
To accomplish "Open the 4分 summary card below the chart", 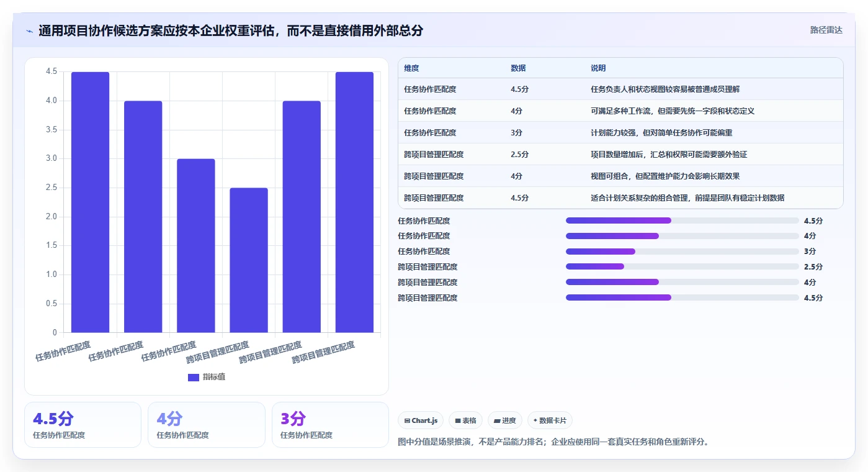I will (207, 425).
